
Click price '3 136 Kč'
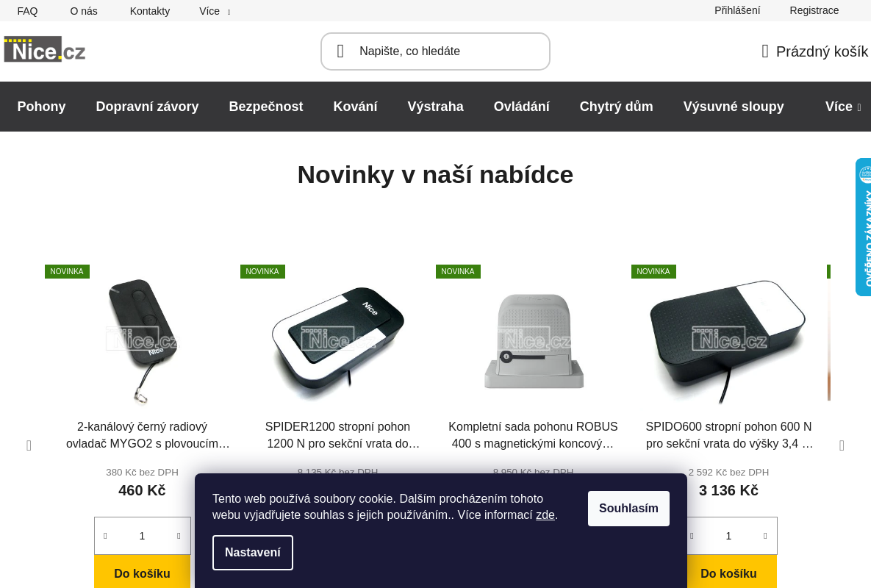pyautogui.click(x=728, y=490)
